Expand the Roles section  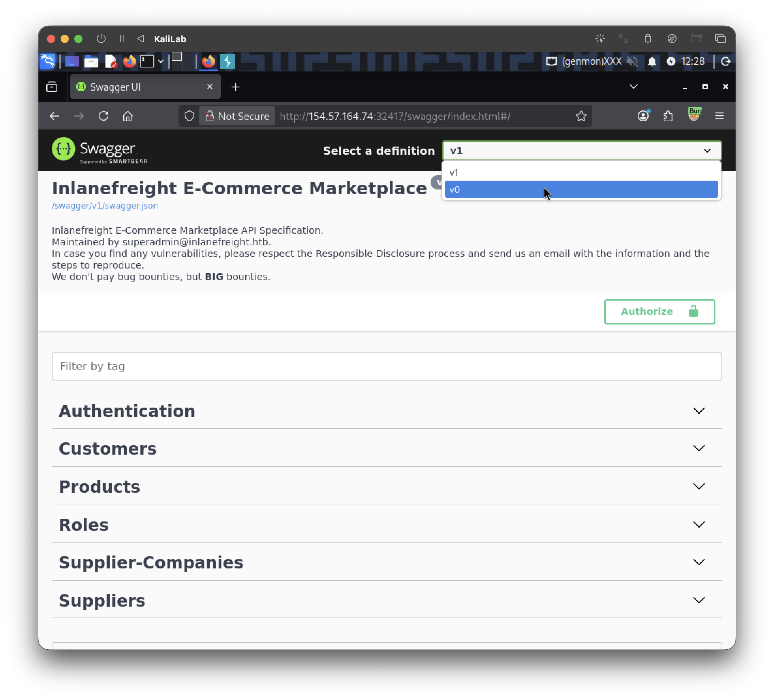coord(387,524)
